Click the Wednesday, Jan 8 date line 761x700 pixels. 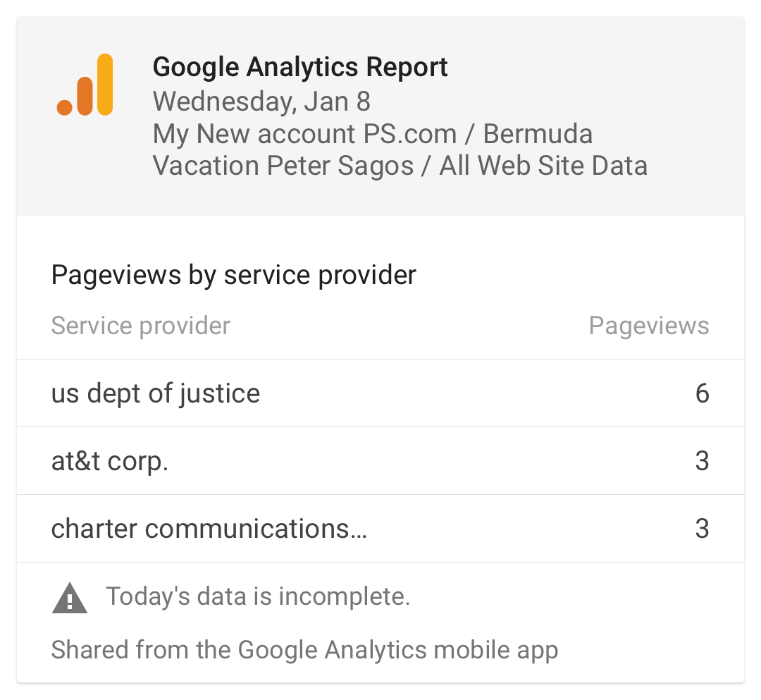[x=261, y=102]
